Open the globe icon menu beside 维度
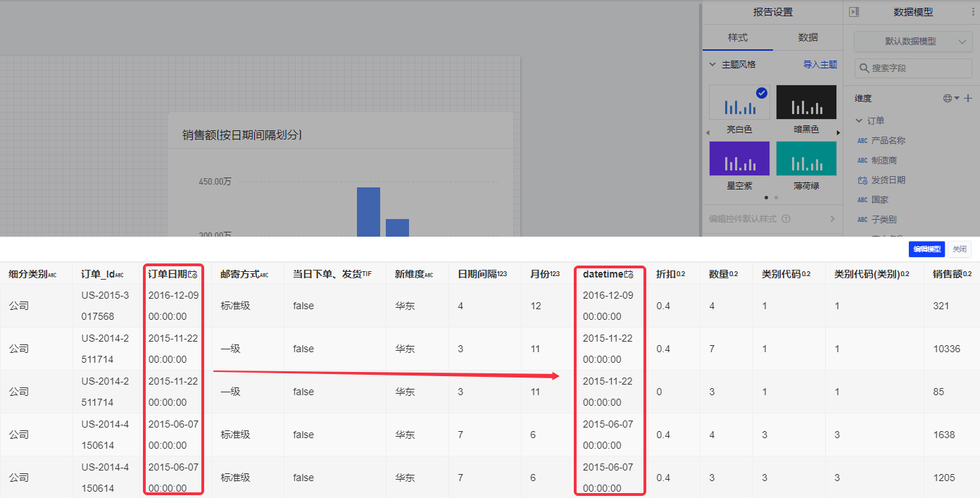 click(x=950, y=99)
